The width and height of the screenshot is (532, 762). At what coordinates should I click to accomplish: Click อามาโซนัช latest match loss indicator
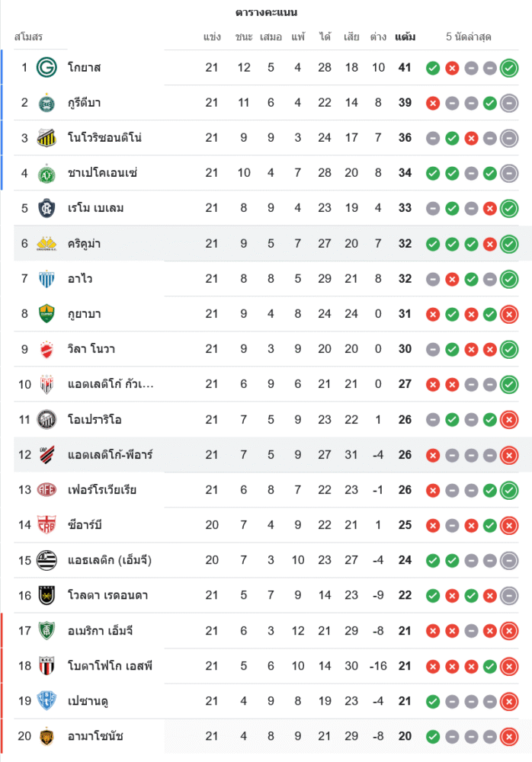(x=509, y=736)
